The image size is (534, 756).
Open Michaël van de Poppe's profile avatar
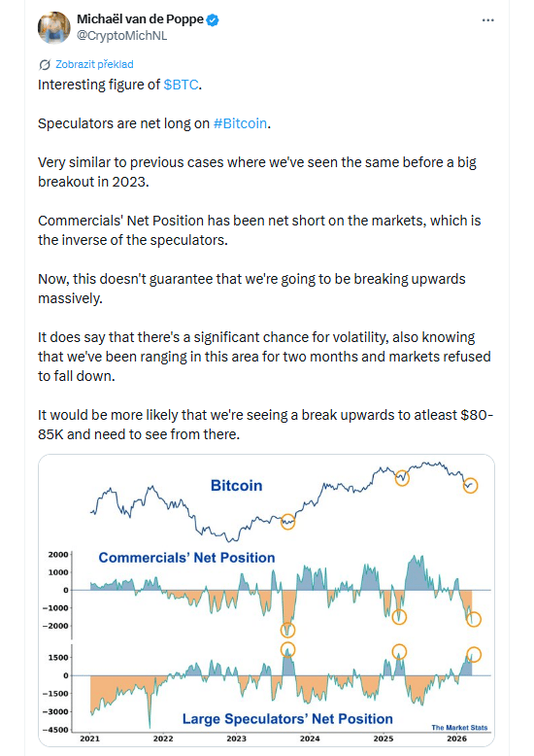coord(54,27)
